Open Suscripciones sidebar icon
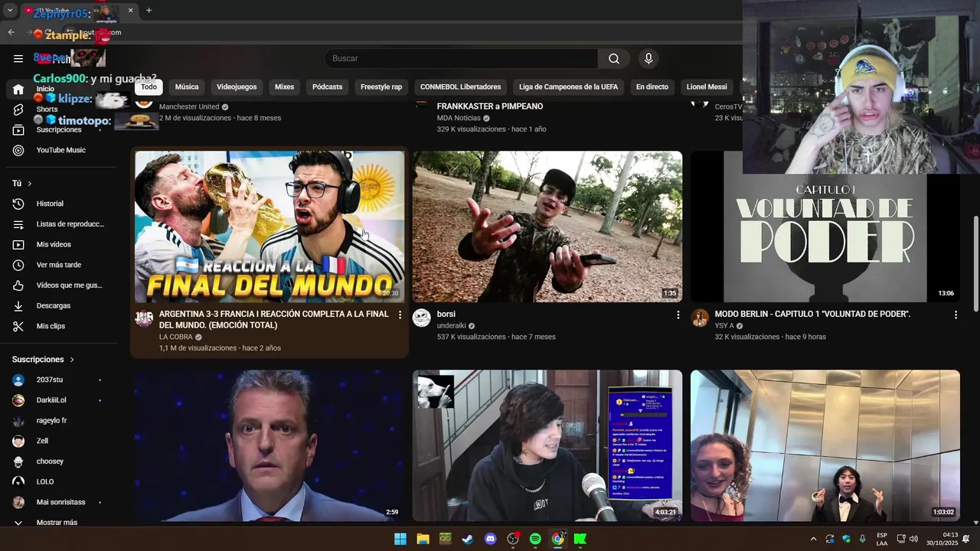 [x=18, y=130]
